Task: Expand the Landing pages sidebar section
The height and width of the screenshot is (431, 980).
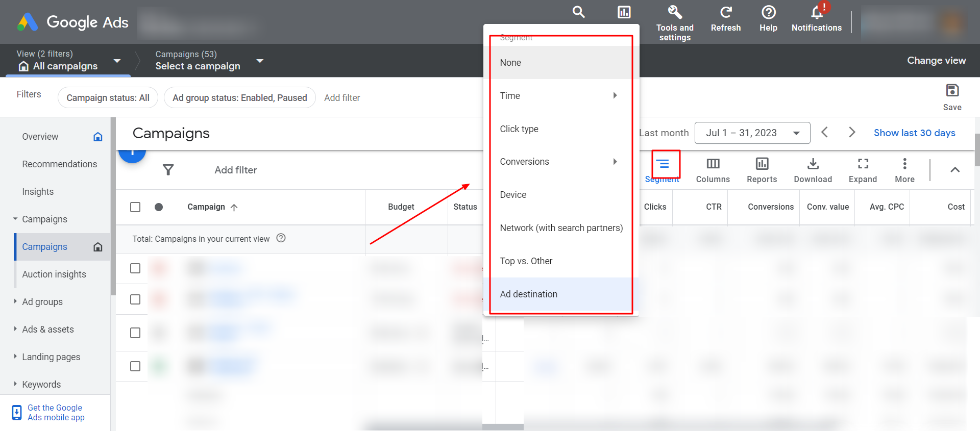Action: pyautogui.click(x=15, y=357)
